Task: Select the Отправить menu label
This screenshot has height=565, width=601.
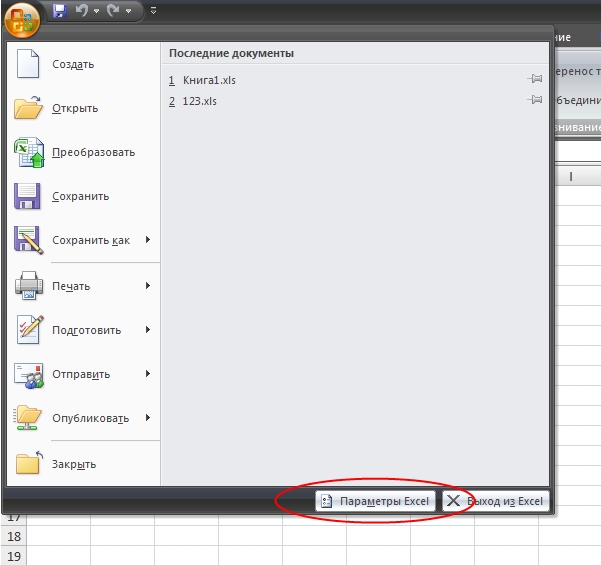Action: point(81,374)
